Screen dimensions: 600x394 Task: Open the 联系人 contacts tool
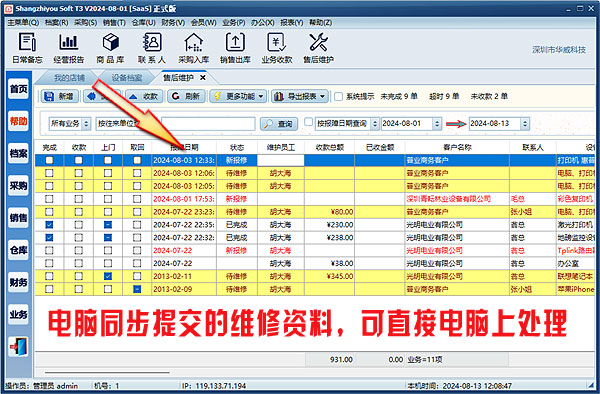(152, 48)
